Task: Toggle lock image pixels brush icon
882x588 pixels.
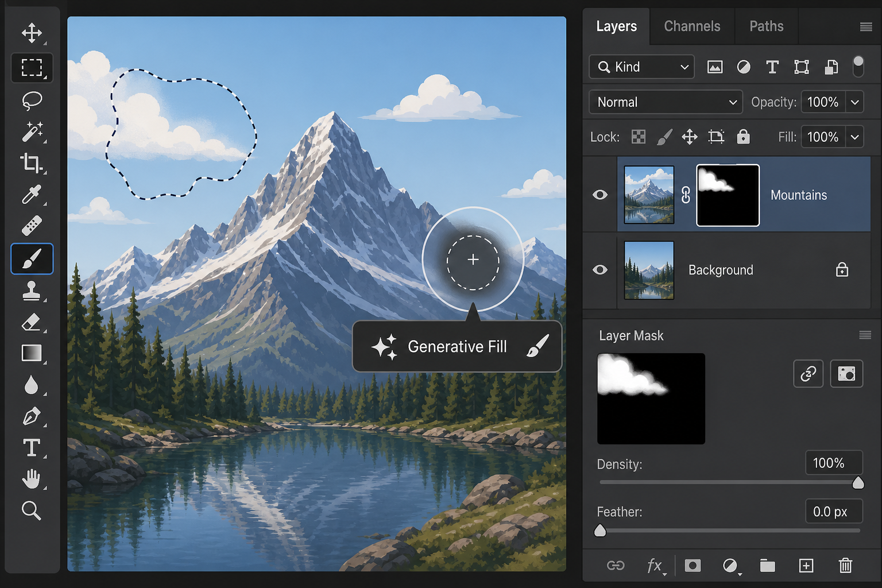Action: pyautogui.click(x=664, y=137)
